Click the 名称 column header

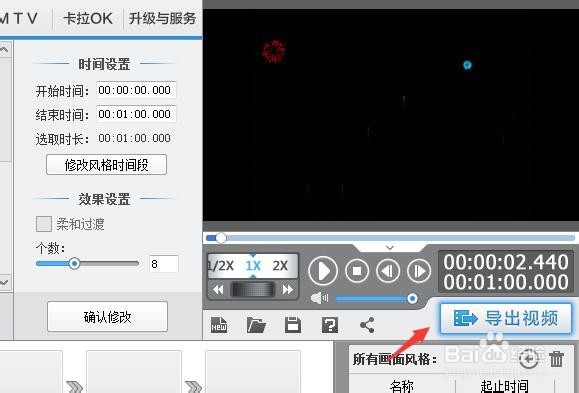(402, 386)
